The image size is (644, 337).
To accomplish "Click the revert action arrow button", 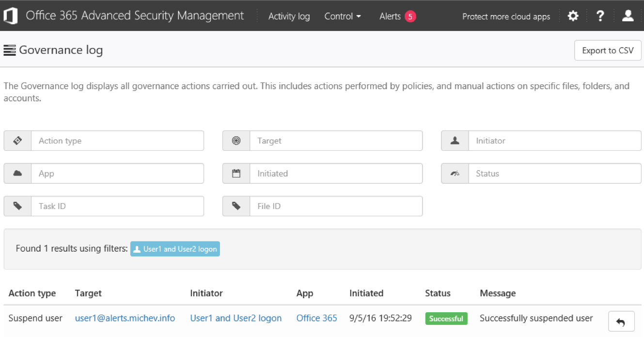I will (x=621, y=321).
